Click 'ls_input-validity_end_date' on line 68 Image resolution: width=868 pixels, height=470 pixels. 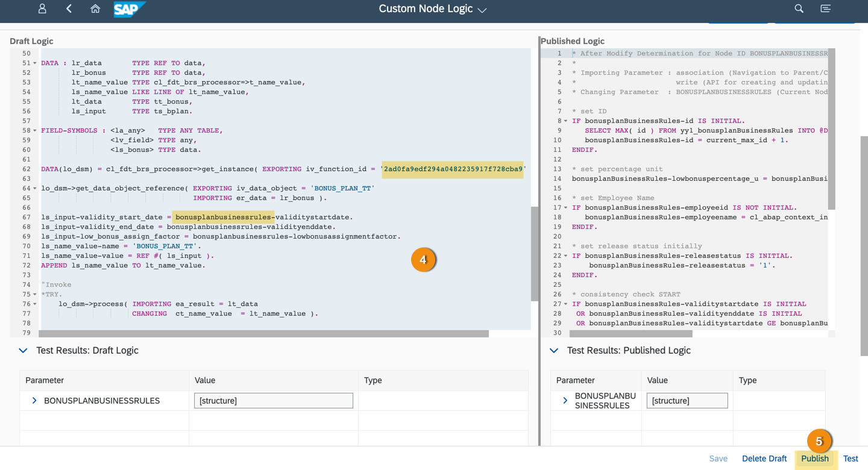pyautogui.click(x=97, y=227)
